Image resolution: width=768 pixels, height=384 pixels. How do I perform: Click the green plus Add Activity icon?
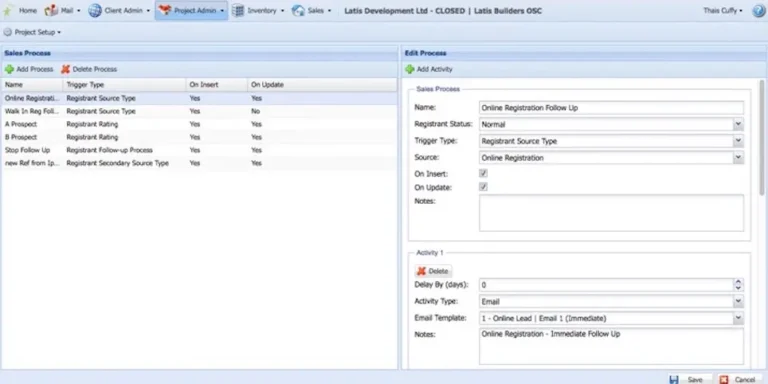pyautogui.click(x=409, y=70)
